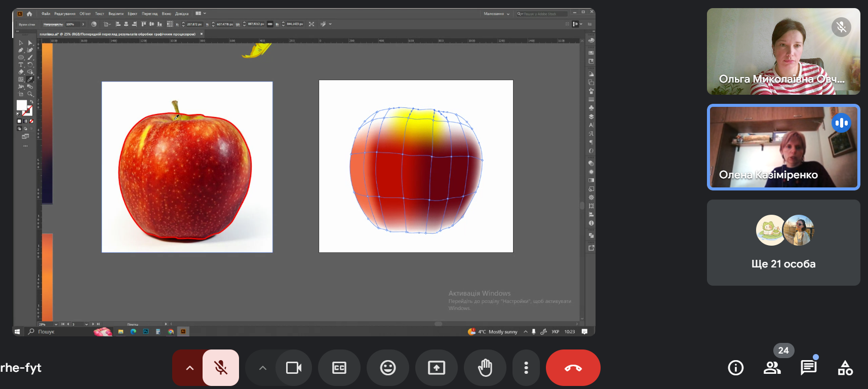Viewport: 868px width, 389px height.
Task: Expand video settings arrow beside the camera
Action: tap(262, 368)
